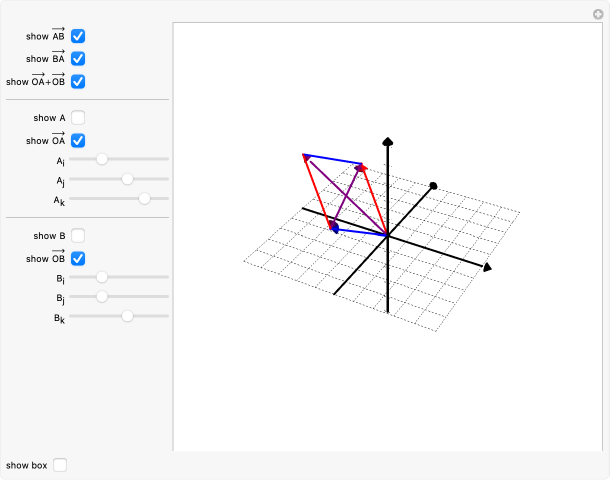Click the Bj slider handle
The width and height of the screenshot is (610, 481).
pos(101,296)
